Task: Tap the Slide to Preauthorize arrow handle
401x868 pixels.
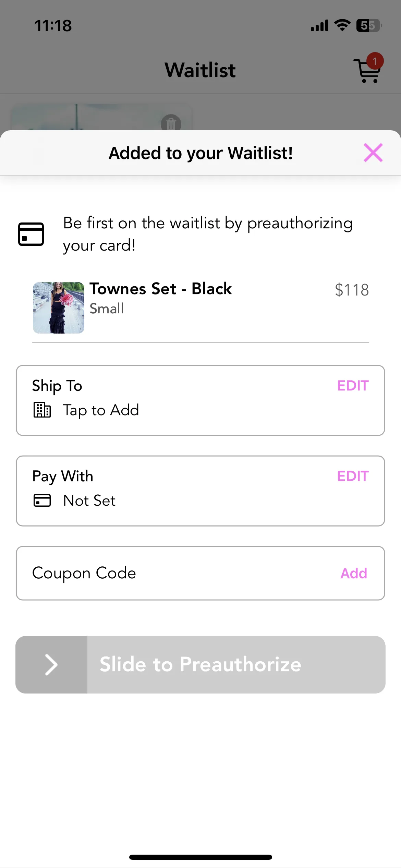Action: (x=51, y=665)
